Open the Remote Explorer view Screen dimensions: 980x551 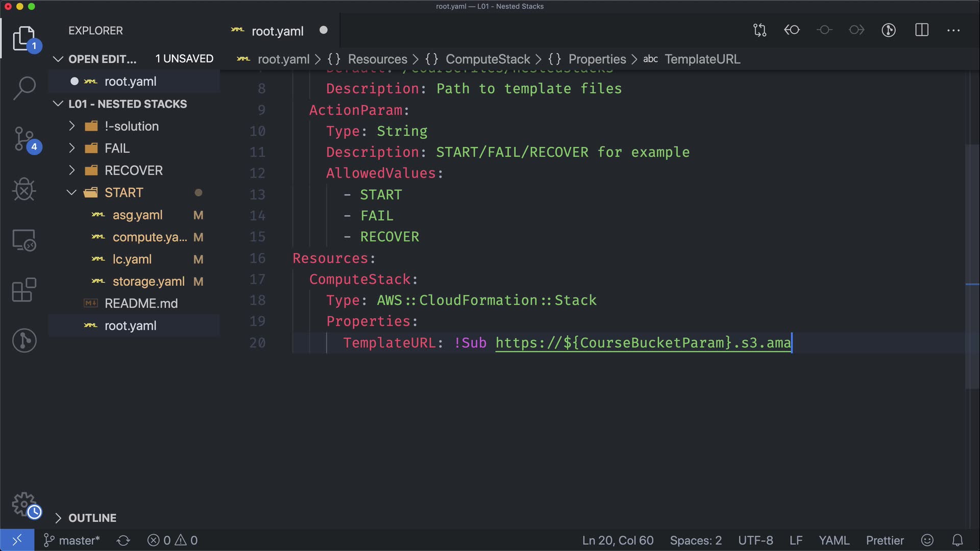pos(24,240)
